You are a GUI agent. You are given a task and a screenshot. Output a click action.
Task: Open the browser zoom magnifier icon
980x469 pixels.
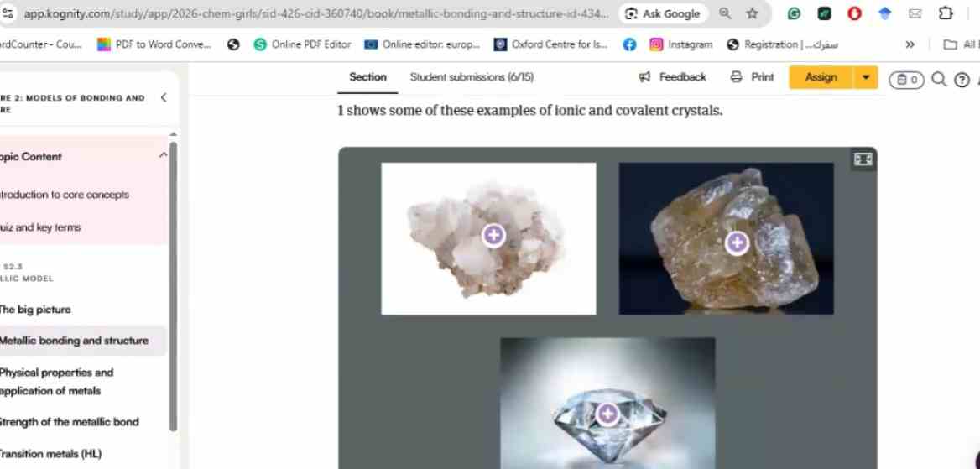click(x=725, y=13)
